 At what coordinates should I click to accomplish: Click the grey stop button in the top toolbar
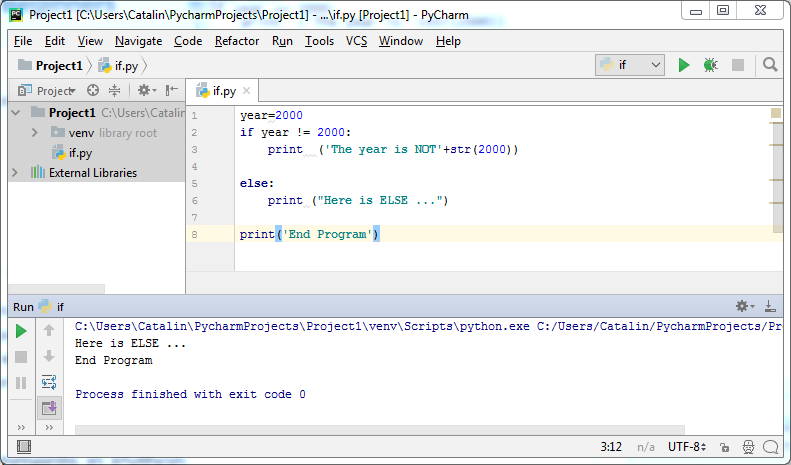click(738, 65)
